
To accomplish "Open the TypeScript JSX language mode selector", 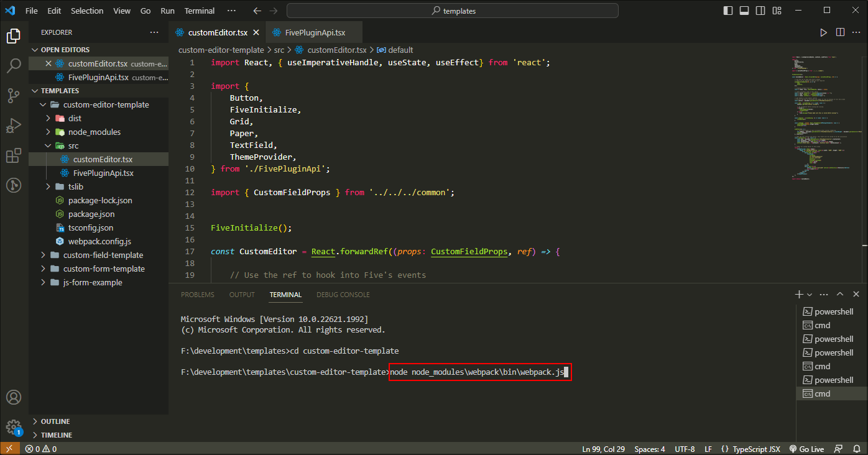I will (751, 448).
